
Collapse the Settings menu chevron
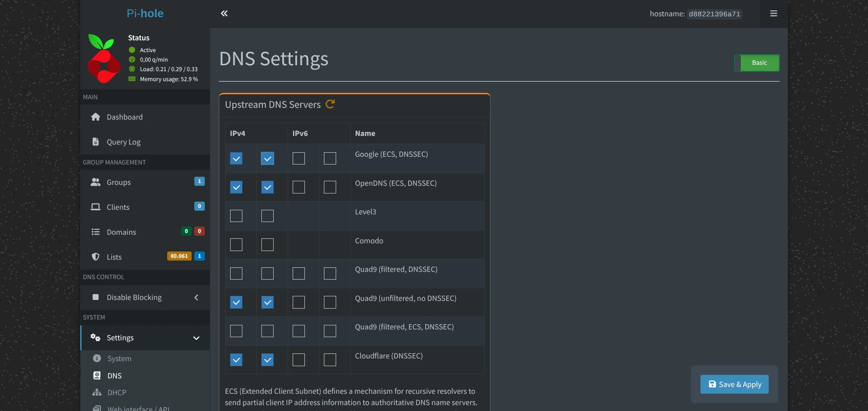tap(197, 338)
